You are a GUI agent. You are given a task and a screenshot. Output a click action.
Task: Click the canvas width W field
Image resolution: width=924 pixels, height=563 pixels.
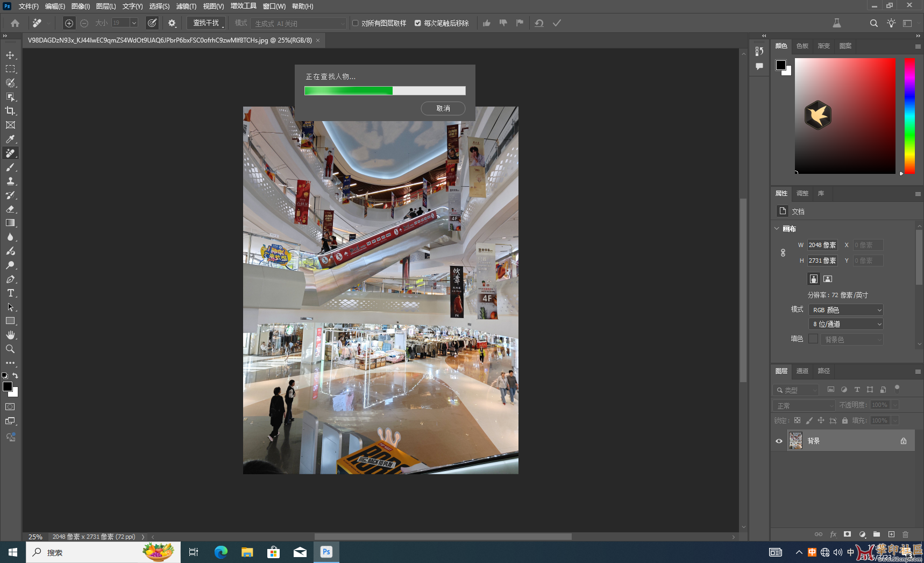[x=822, y=245]
